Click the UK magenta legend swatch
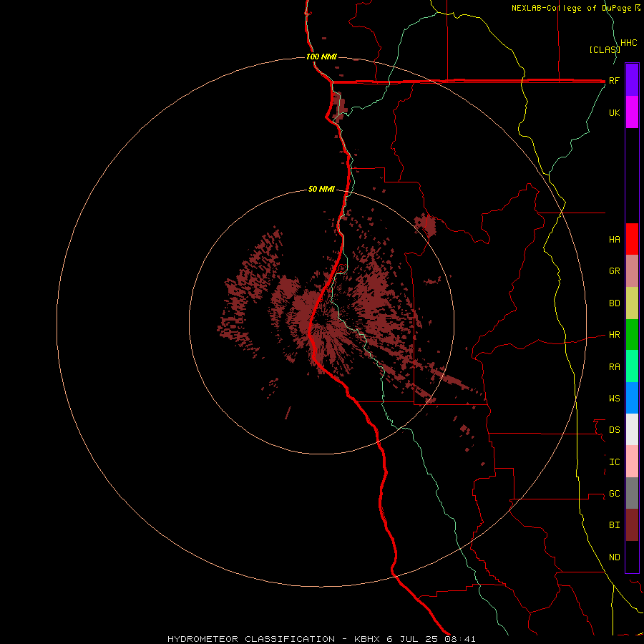This screenshot has height=644, width=644. click(632, 112)
